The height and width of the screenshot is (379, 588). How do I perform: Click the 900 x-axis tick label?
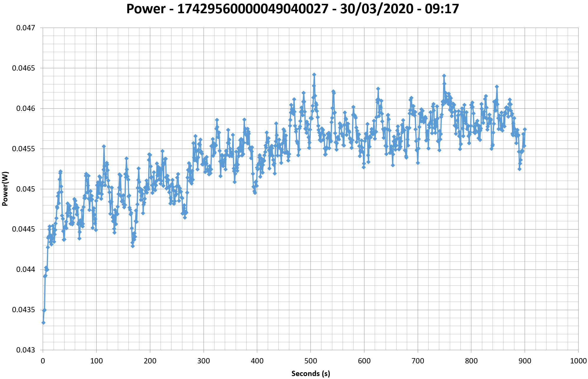525,361
